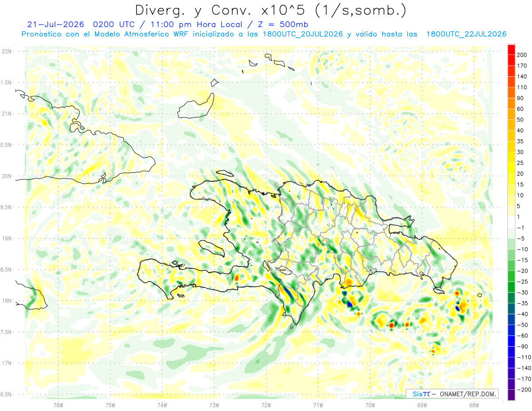The image size is (532, 411).
Task: Select the positive 60 color scale label
Action: click(521, 109)
